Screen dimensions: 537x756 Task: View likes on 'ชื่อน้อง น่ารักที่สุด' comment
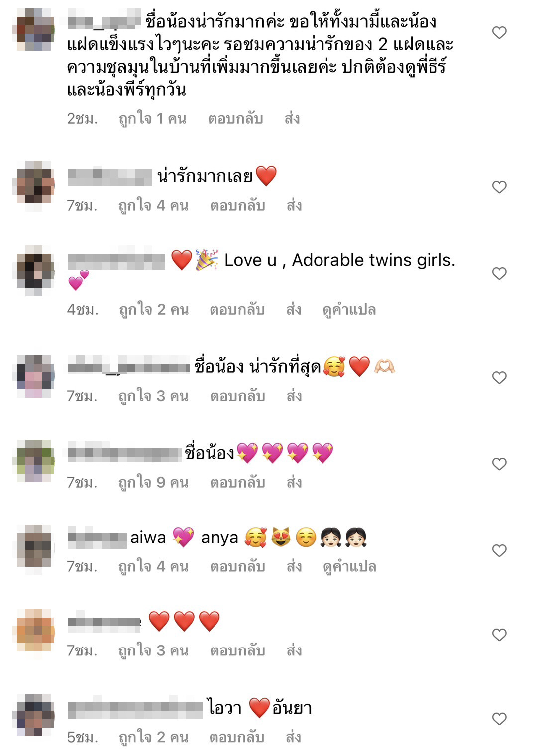coord(153,396)
